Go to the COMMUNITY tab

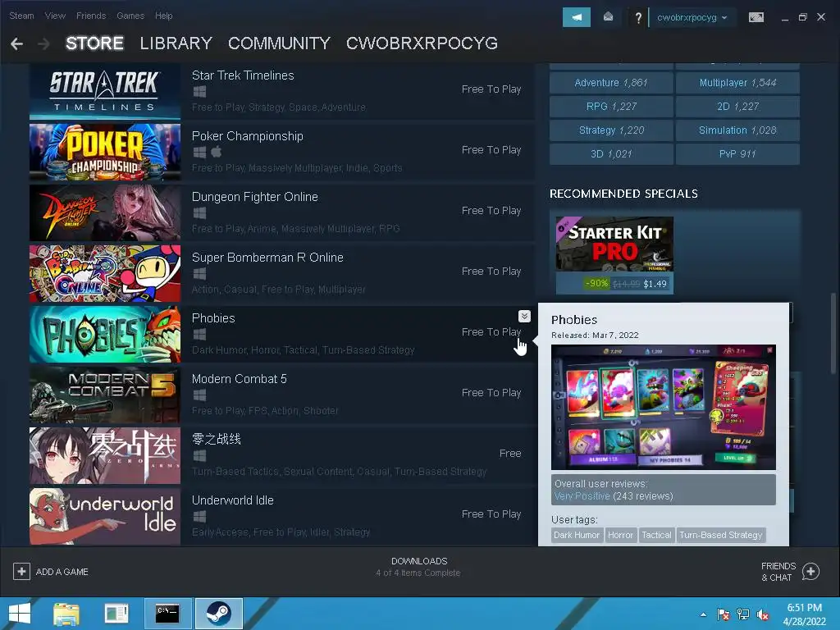[279, 43]
